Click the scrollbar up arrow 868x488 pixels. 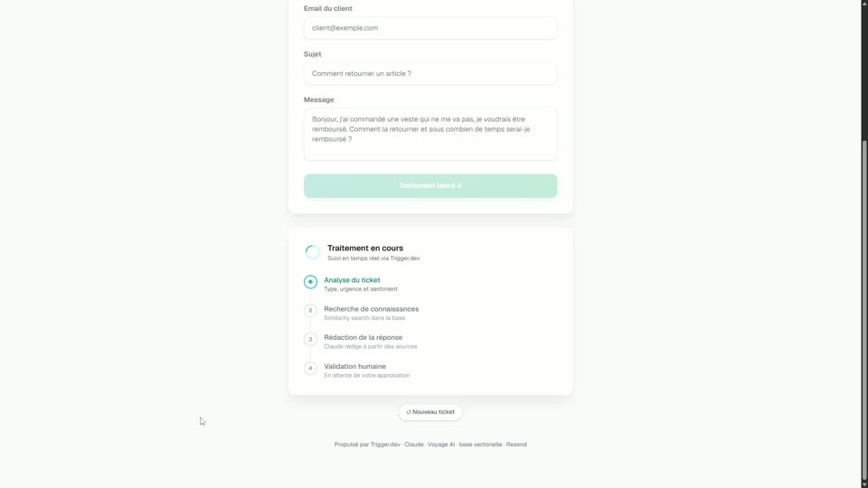tap(864, 4)
